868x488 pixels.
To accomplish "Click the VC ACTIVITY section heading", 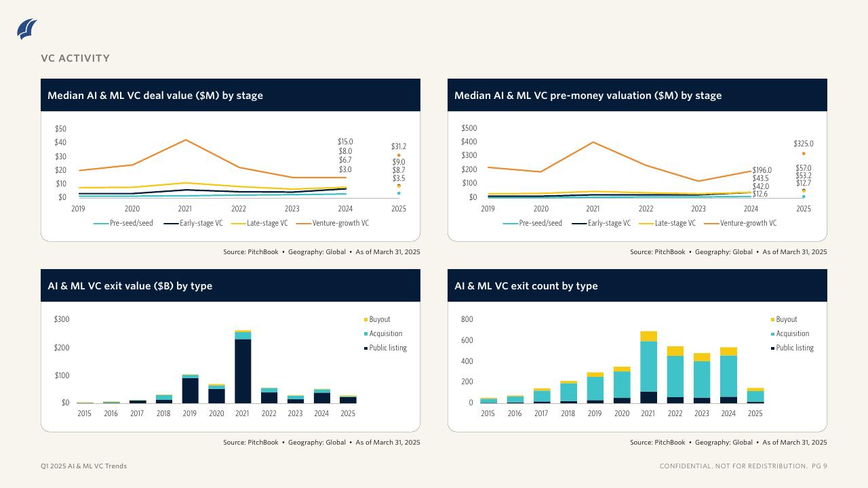I will (75, 58).
